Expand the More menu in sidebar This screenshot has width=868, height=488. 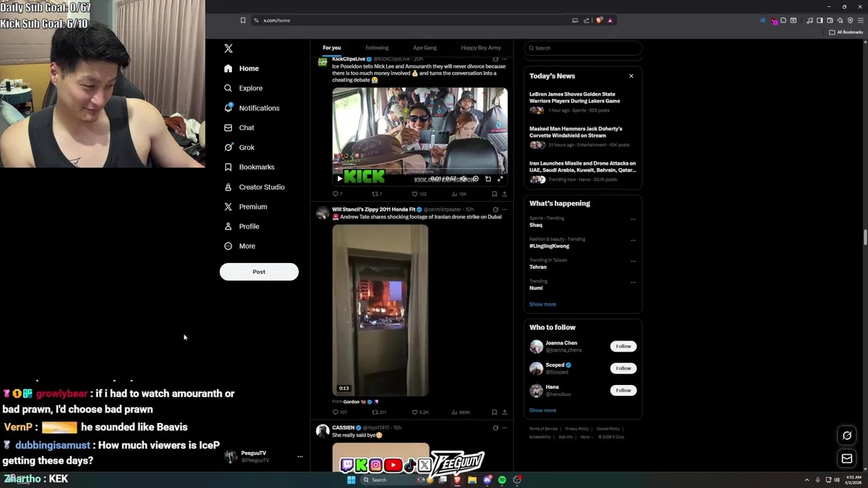tap(239, 246)
